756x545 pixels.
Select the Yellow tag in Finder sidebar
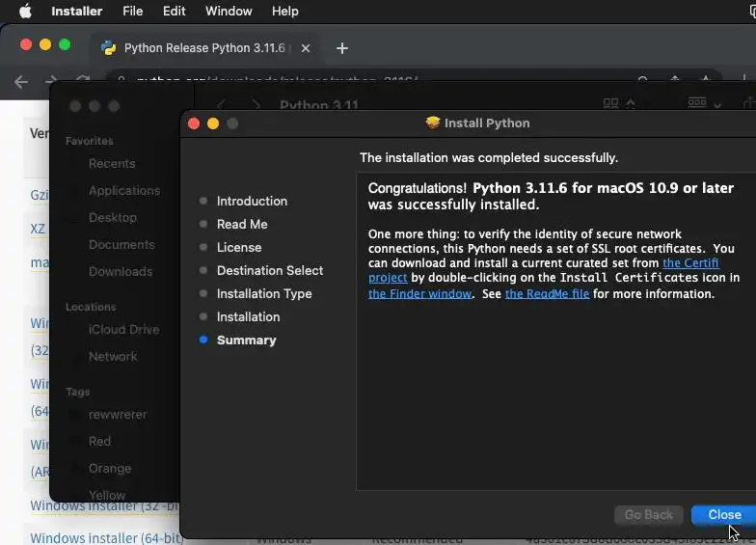pos(107,495)
